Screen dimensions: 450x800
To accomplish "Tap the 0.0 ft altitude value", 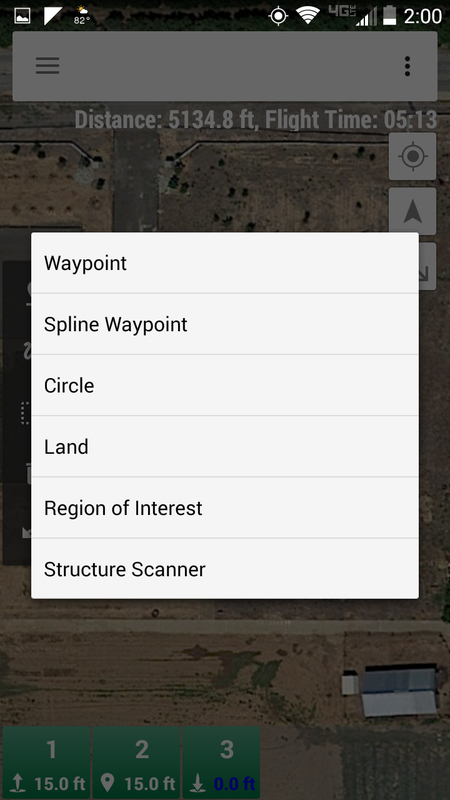I will click(235, 783).
